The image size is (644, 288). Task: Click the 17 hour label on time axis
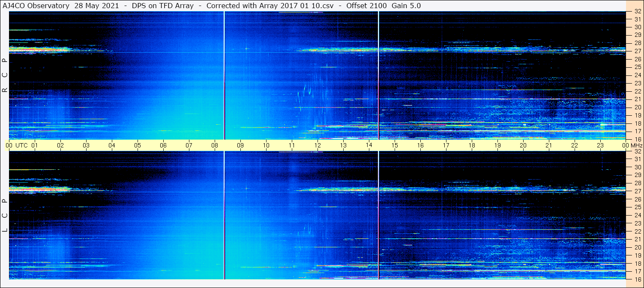coord(446,145)
